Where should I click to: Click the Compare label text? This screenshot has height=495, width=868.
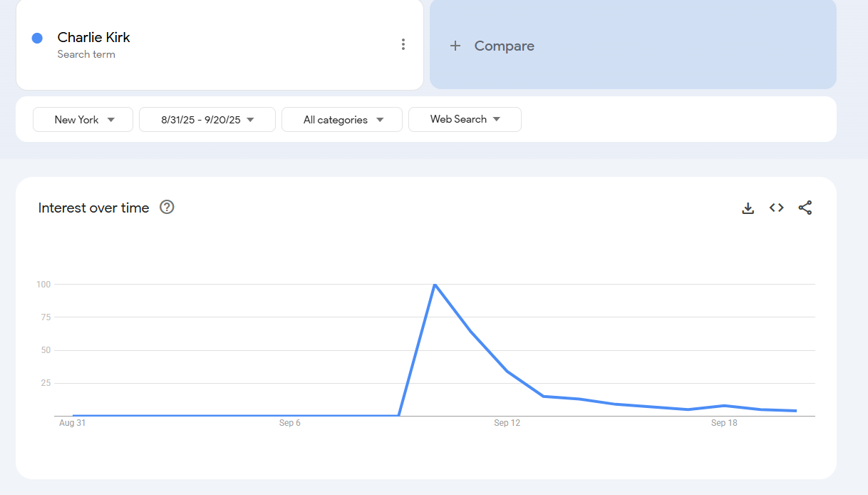click(x=504, y=46)
